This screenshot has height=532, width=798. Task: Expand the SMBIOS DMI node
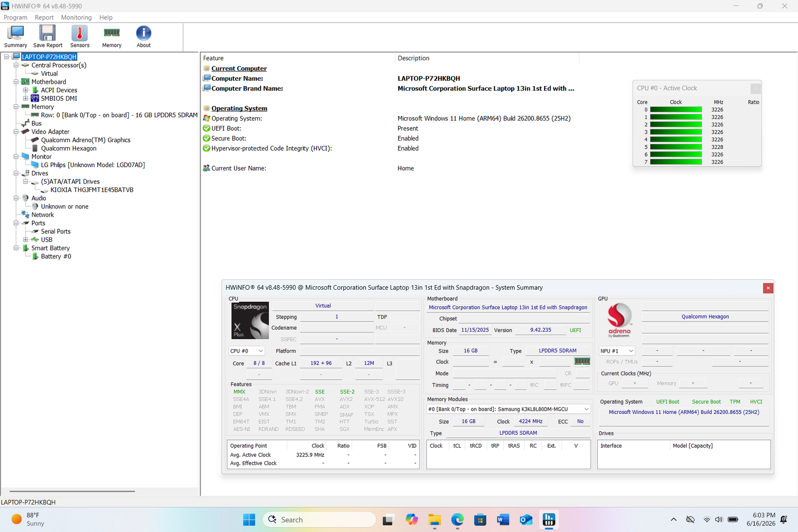tap(25, 98)
